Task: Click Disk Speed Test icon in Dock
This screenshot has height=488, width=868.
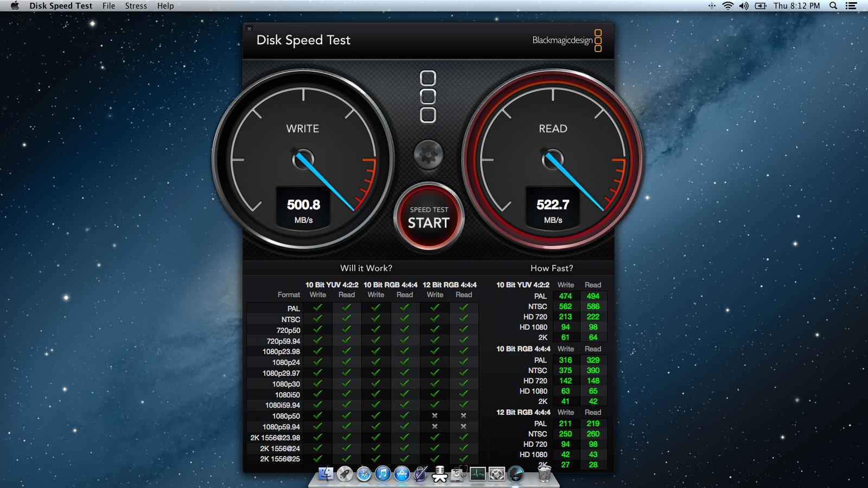Action: pos(516,474)
